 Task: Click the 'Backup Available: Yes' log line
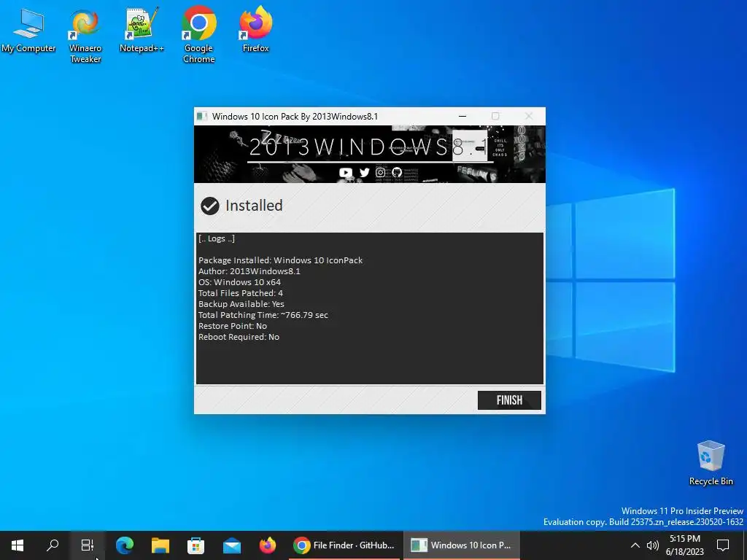pos(241,304)
